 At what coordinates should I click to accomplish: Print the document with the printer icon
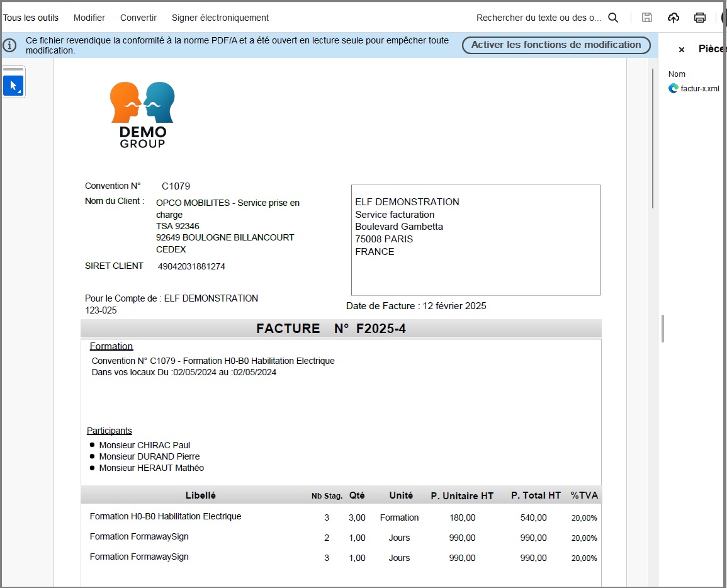700,18
